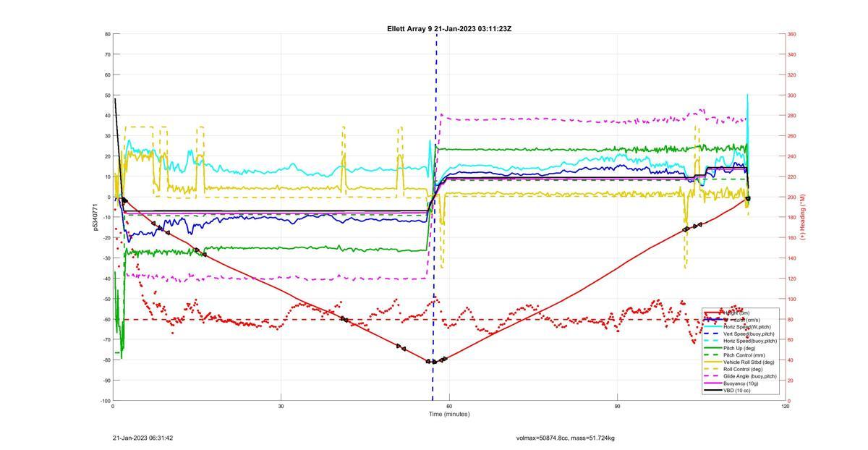This screenshot has width=868, height=450.
Task: Click the '200' tick on the heading axis
Action: pos(792,197)
